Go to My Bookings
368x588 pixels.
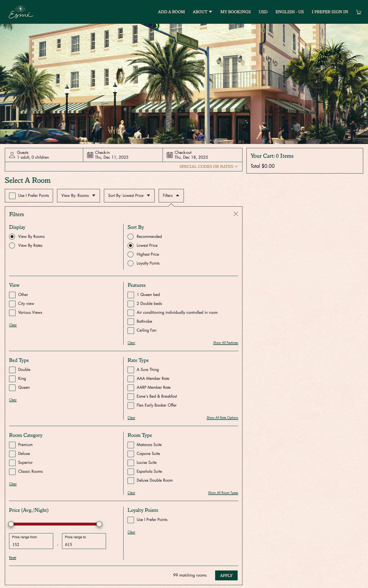click(x=235, y=12)
